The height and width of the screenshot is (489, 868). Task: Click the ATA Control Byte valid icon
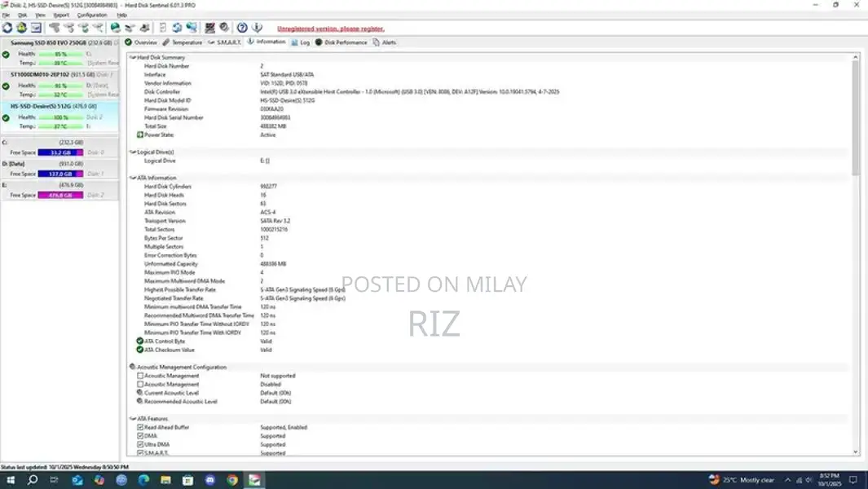(140, 341)
